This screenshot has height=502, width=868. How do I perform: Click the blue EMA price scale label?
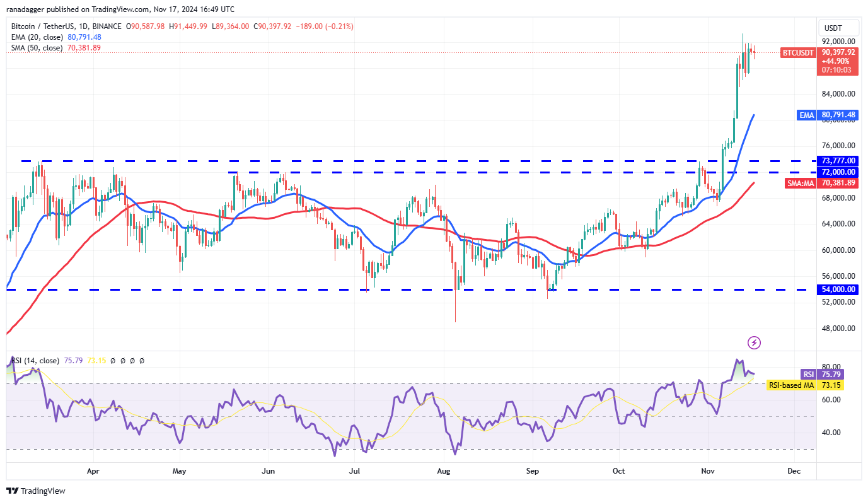tap(807, 115)
